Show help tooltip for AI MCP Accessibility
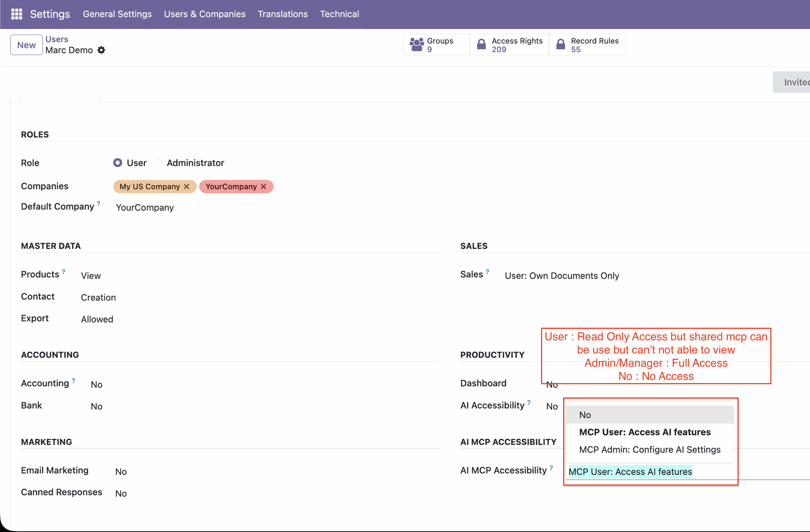Screen dimensions: 810x532 [551, 467]
